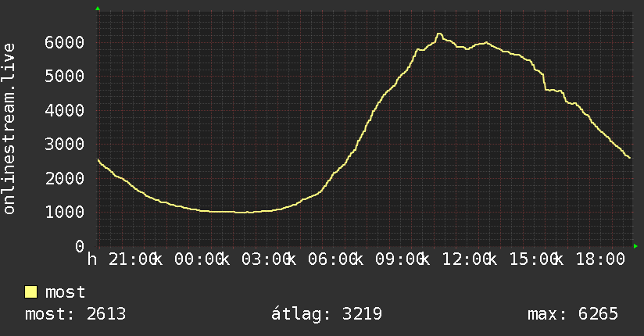The image size is (644, 336).
Task: Click the 06:00 time axis label
Action: (x=333, y=259)
